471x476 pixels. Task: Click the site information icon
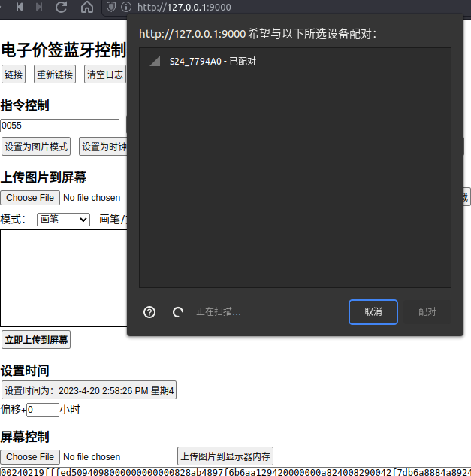(x=126, y=7)
